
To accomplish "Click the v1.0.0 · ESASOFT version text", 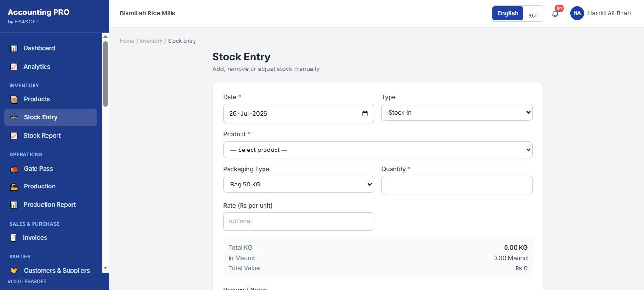I will click(x=27, y=282).
